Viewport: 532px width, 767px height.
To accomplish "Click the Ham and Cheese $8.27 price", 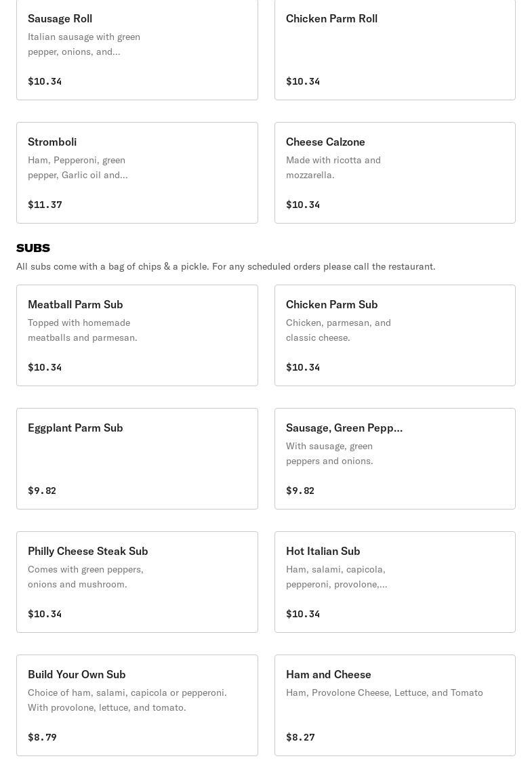I will [300, 737].
